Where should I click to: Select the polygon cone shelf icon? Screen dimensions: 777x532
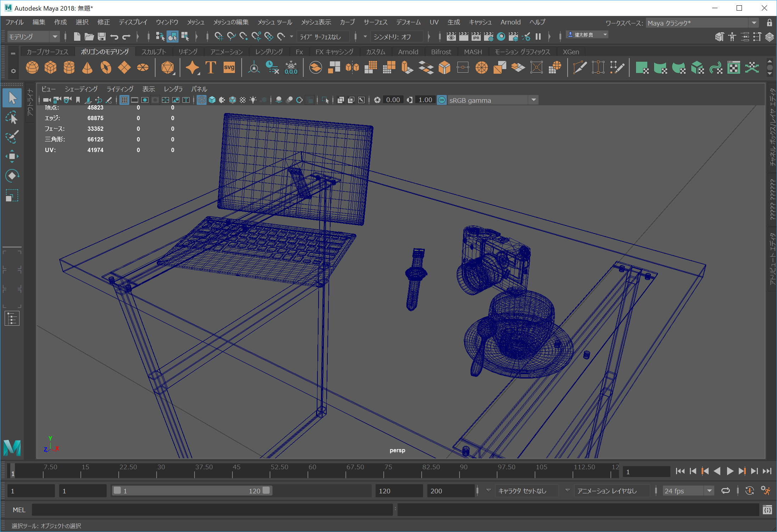click(87, 67)
